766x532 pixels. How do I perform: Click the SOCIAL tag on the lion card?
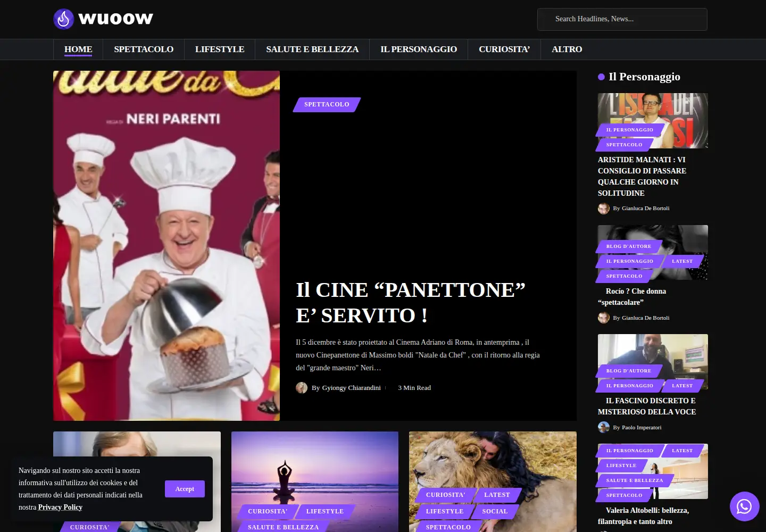click(x=495, y=511)
